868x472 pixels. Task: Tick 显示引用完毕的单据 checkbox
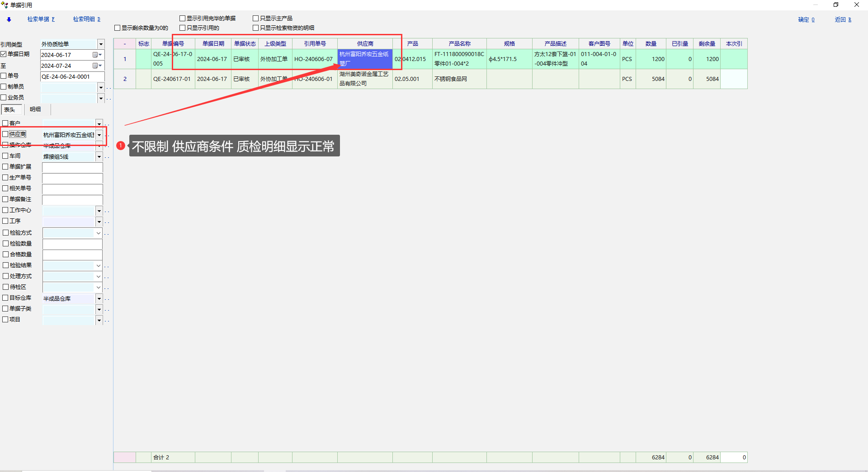tap(183, 19)
